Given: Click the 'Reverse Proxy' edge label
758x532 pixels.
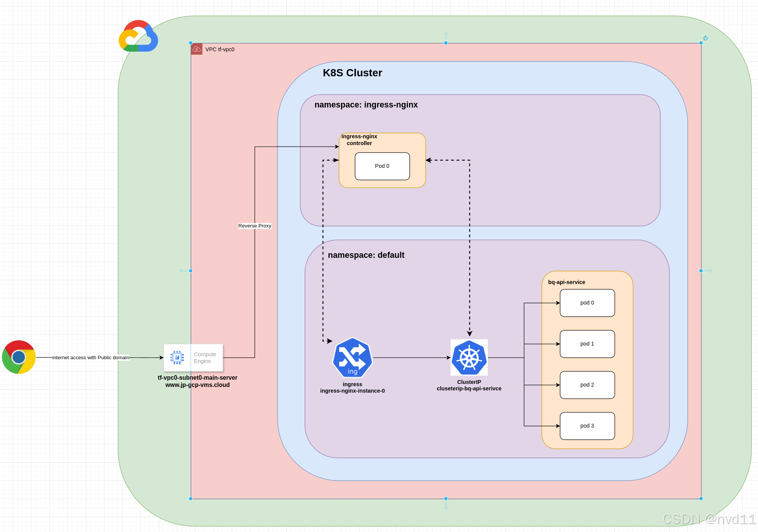Looking at the screenshot, I should (x=255, y=226).
